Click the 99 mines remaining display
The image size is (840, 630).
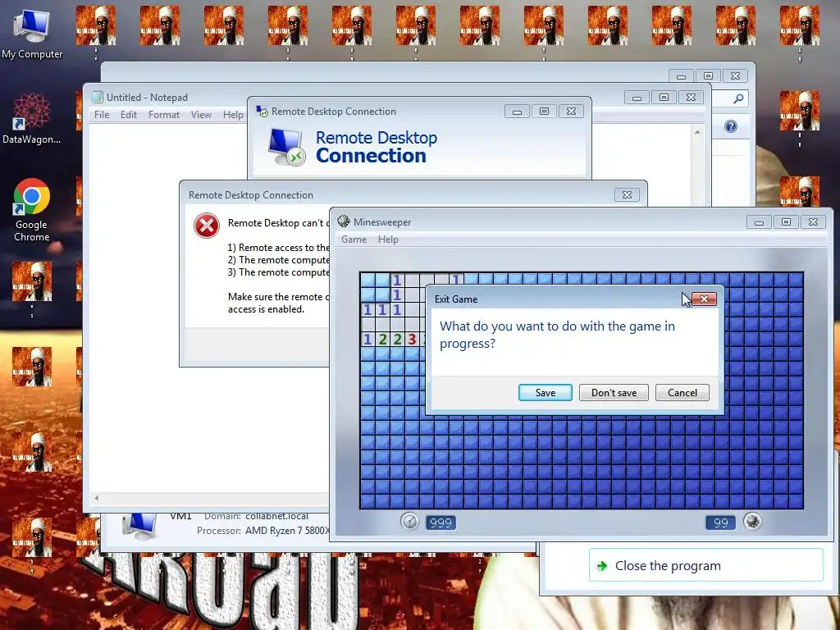point(720,523)
